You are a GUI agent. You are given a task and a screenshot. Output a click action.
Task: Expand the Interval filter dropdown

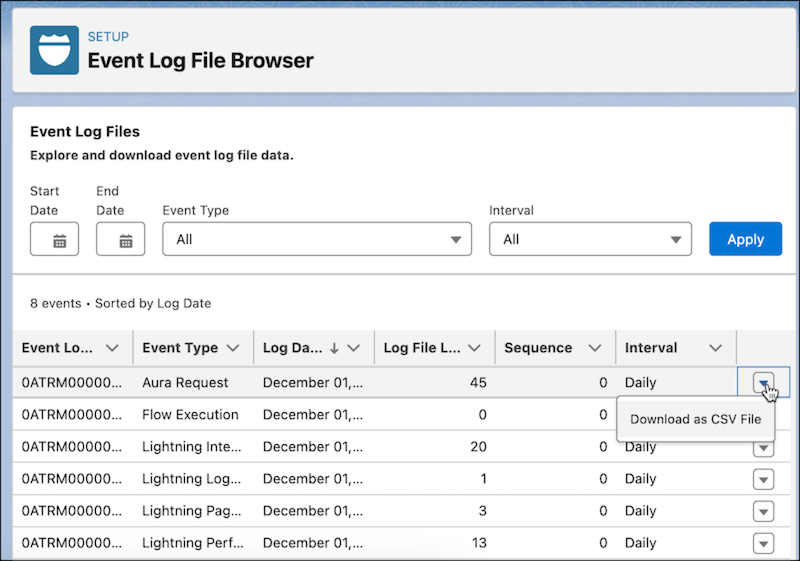[590, 240]
